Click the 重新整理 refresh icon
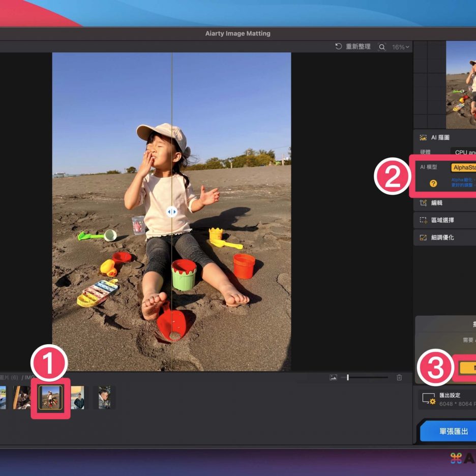The height and width of the screenshot is (476, 476). 338,47
